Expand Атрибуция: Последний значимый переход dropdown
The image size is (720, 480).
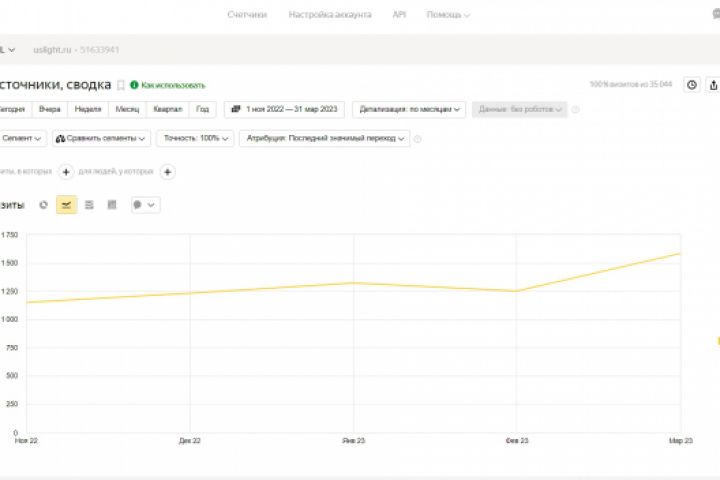click(325, 138)
